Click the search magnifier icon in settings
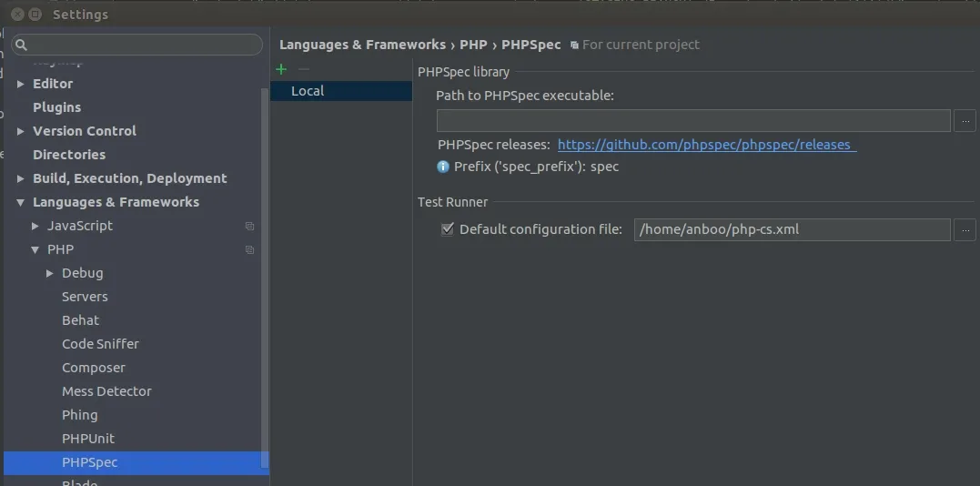The width and height of the screenshot is (980, 486). pos(22,45)
